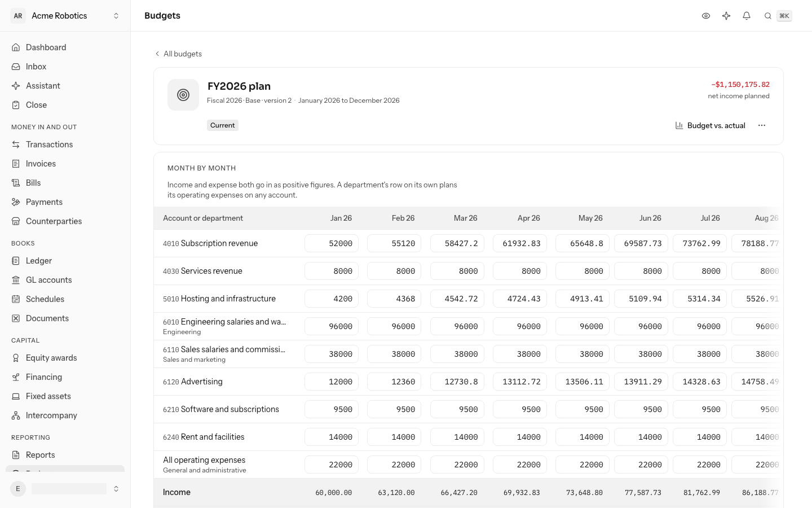
Task: Click the Fixed assets sidebar icon
Action: click(16, 396)
